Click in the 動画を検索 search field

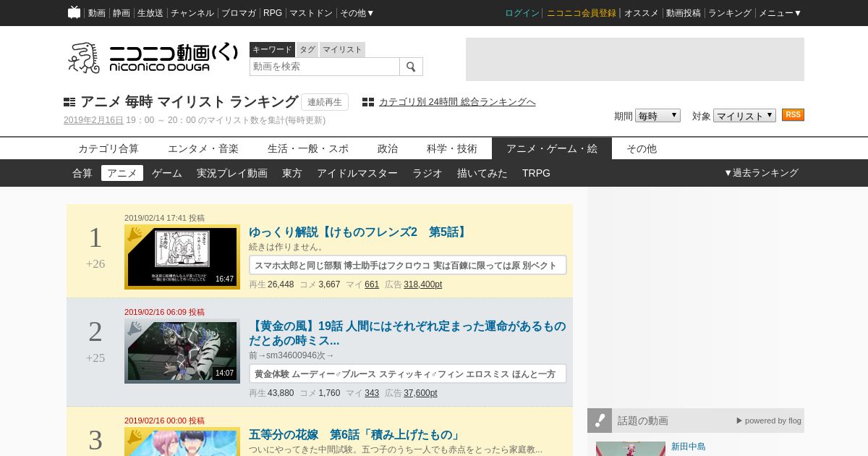(x=325, y=67)
